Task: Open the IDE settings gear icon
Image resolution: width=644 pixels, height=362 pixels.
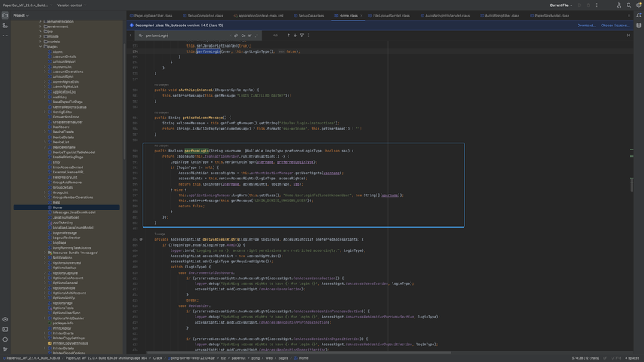Action: click(x=639, y=5)
